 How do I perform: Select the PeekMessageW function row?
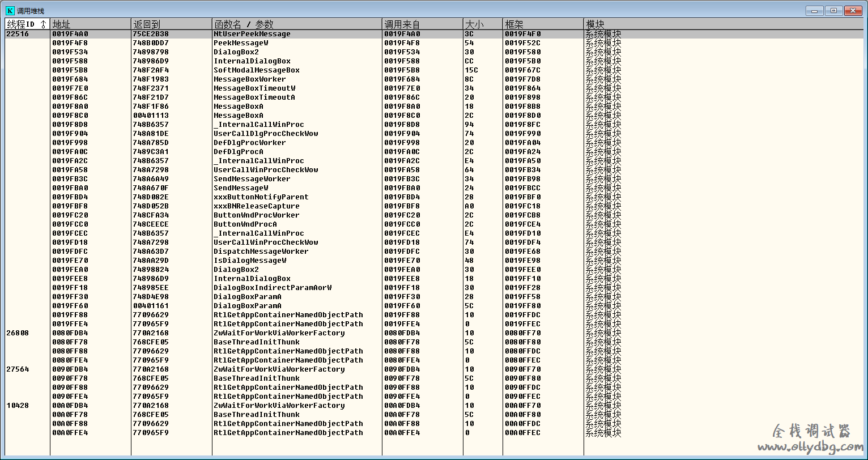click(x=241, y=43)
